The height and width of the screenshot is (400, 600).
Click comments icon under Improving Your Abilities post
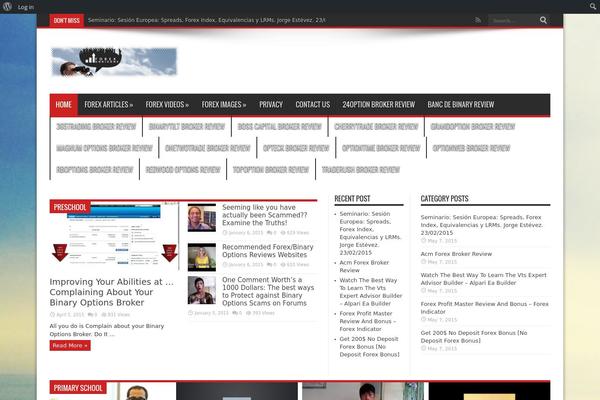point(90,315)
